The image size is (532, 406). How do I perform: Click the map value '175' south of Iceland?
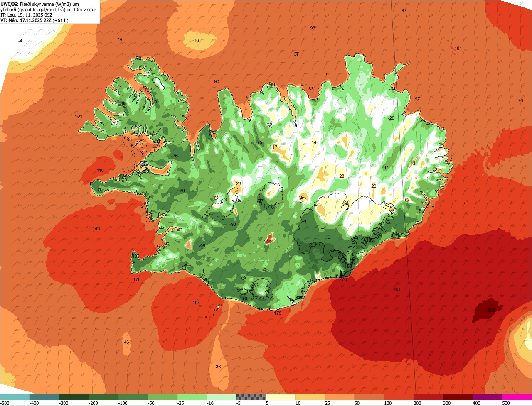point(278,313)
